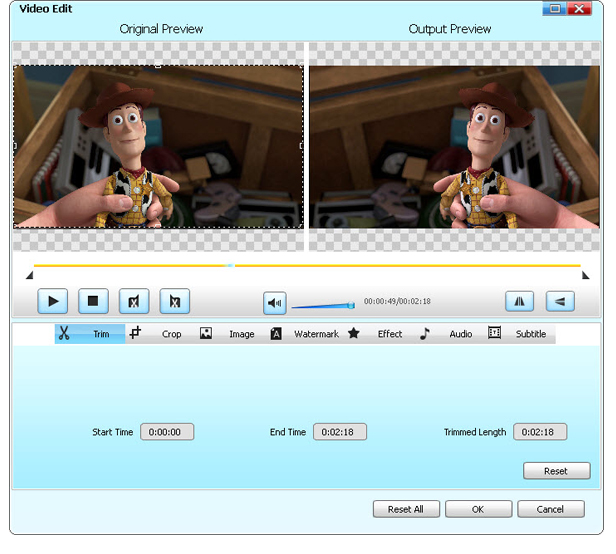Image resolution: width=616 pixels, height=554 pixels.
Task: Click the Image picture icon
Action: click(x=206, y=333)
